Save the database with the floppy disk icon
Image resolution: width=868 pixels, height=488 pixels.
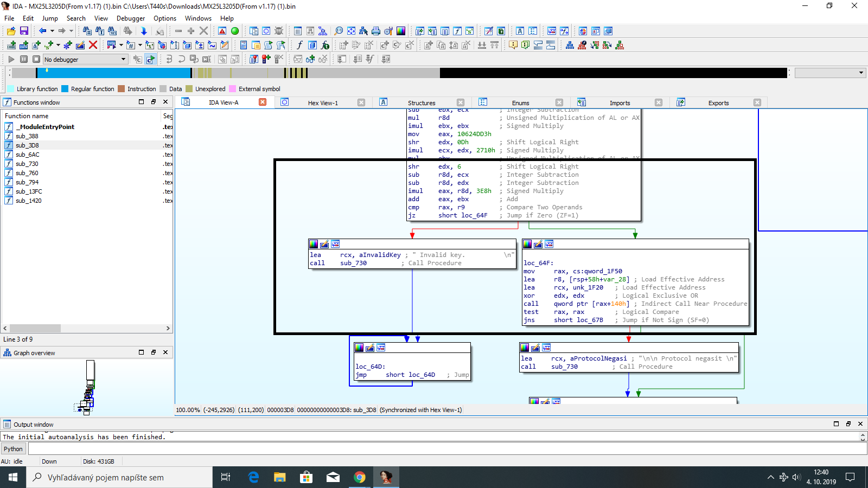[24, 31]
